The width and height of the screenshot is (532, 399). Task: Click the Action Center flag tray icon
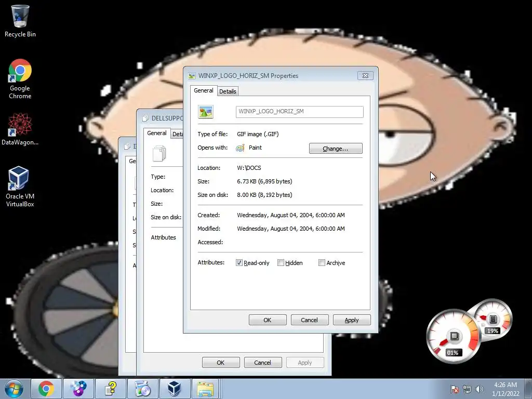click(455, 389)
